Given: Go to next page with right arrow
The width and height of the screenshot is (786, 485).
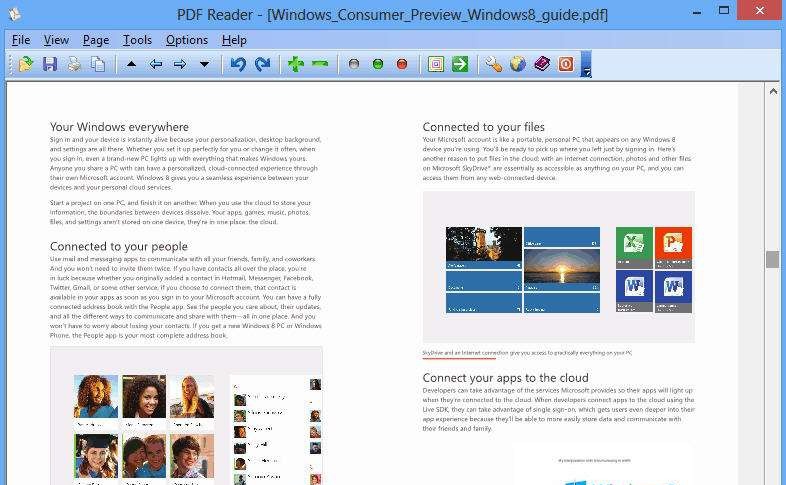Looking at the screenshot, I should (180, 64).
